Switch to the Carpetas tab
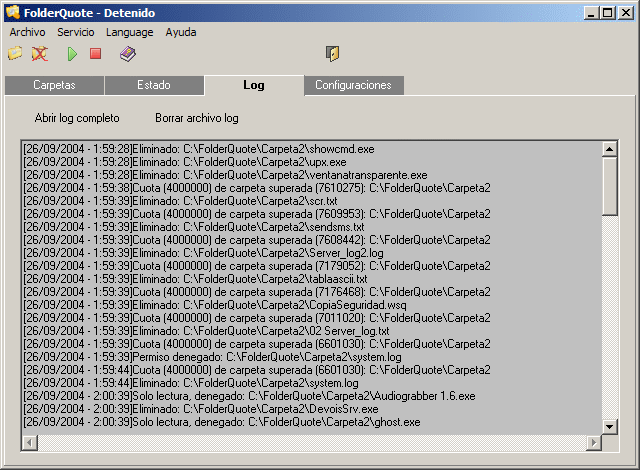The width and height of the screenshot is (640, 470). tap(54, 85)
